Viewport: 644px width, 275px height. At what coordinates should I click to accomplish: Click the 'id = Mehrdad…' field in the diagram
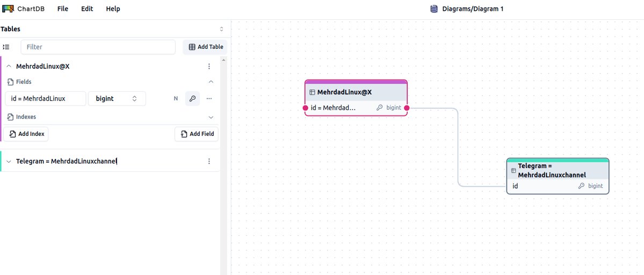(333, 108)
